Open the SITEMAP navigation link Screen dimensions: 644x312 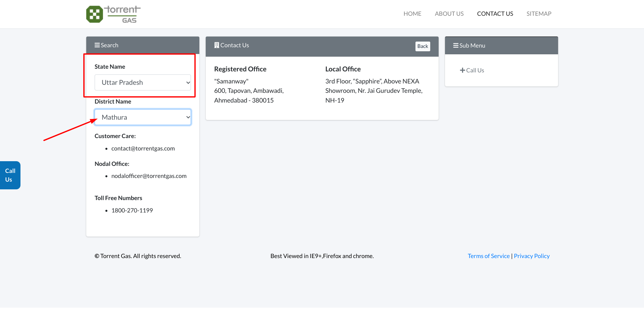pyautogui.click(x=539, y=14)
